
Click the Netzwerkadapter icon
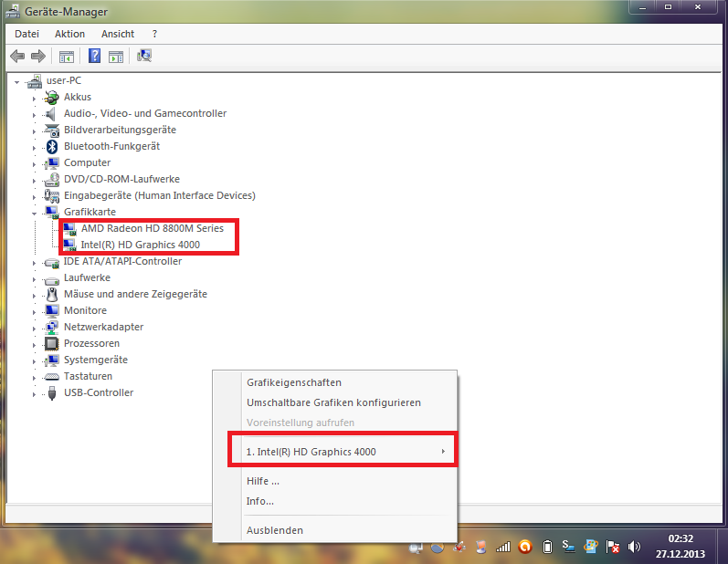tap(51, 328)
